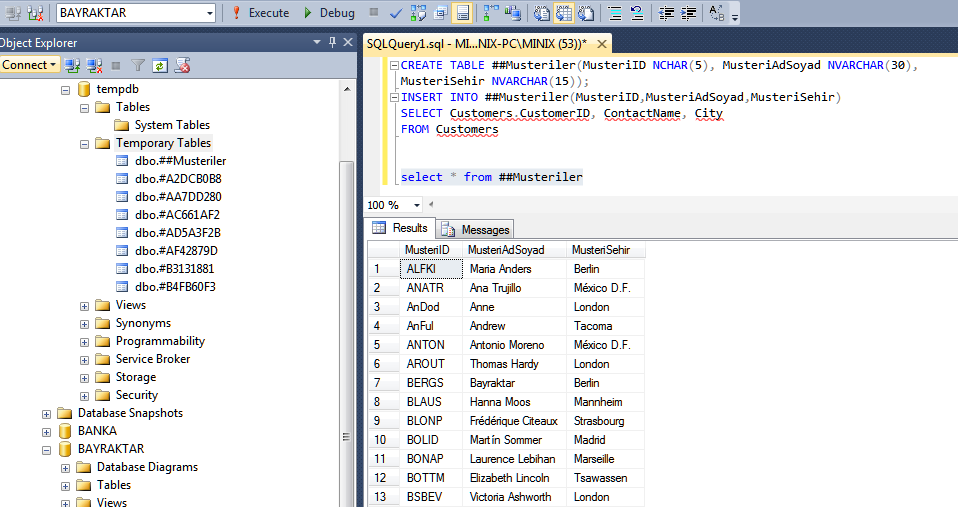Click the Decrease indent toolbar icon
Image resolution: width=958 pixels, height=507 pixels.
click(665, 13)
